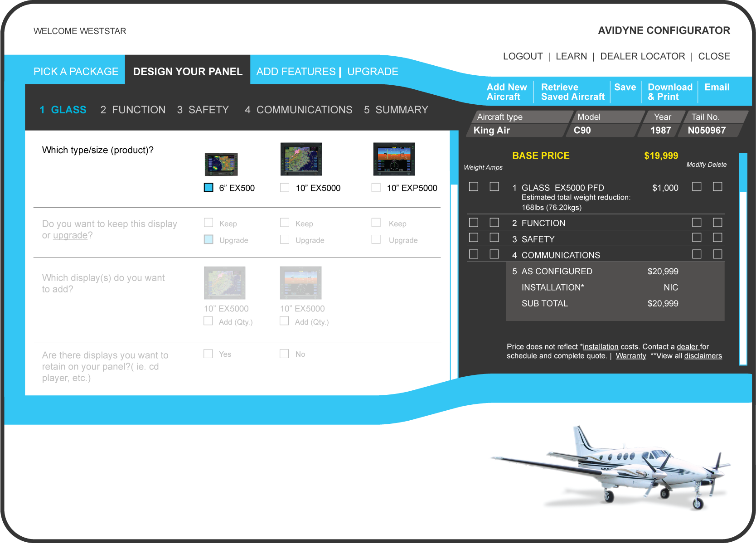This screenshot has height=544, width=756.
Task: Select the first greyed 10" EX5000 add thumbnail
Action: pyautogui.click(x=224, y=283)
